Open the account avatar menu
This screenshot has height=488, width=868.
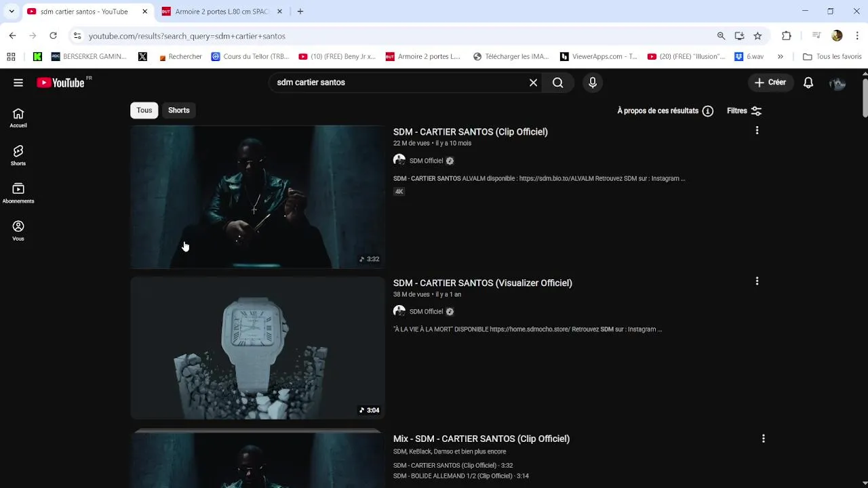tap(837, 83)
